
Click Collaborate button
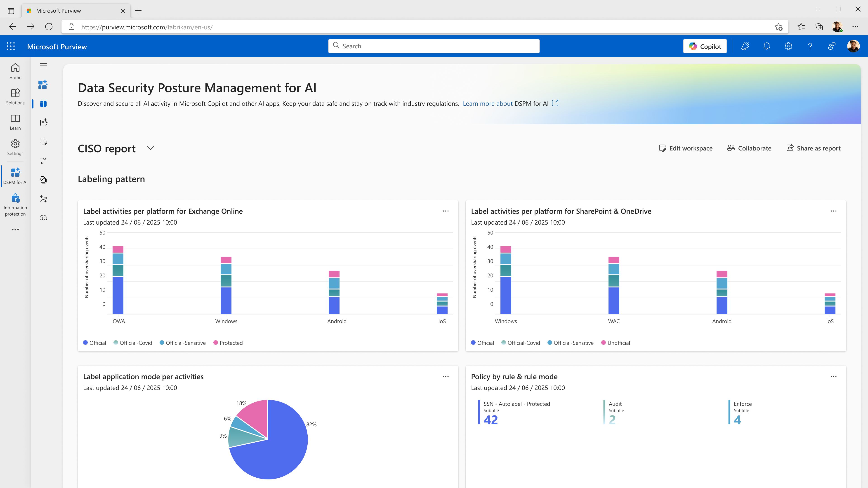(749, 148)
